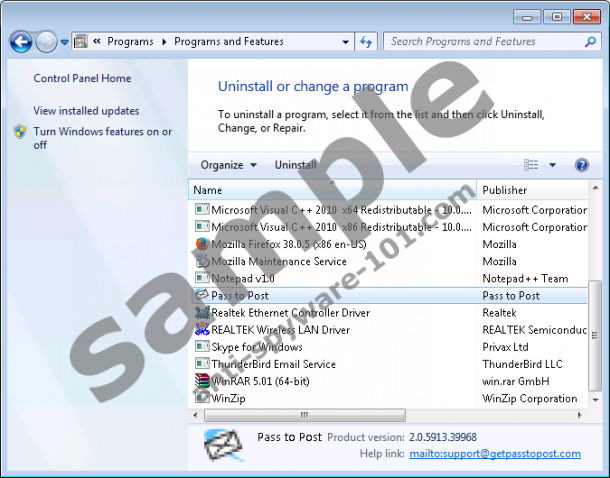The width and height of the screenshot is (610, 478).
Task: Open View installed updates link
Action: [86, 111]
